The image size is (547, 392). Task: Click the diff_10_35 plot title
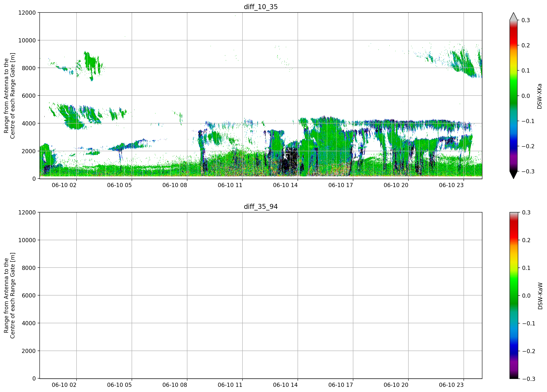pyautogui.click(x=261, y=7)
